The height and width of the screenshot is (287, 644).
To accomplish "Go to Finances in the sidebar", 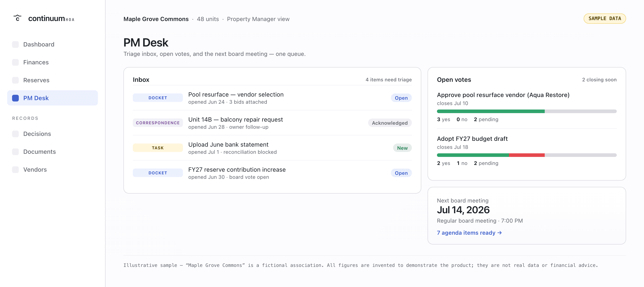I will [53, 62].
